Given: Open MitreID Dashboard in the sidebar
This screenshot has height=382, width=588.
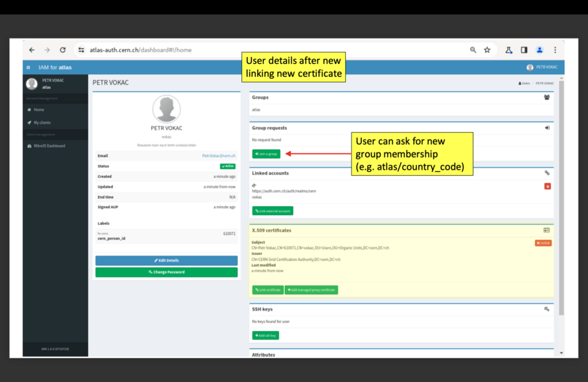Looking at the screenshot, I should 49,146.
